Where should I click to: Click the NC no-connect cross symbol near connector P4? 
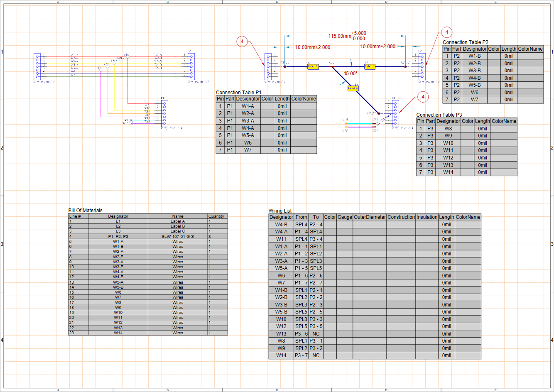[130, 120]
